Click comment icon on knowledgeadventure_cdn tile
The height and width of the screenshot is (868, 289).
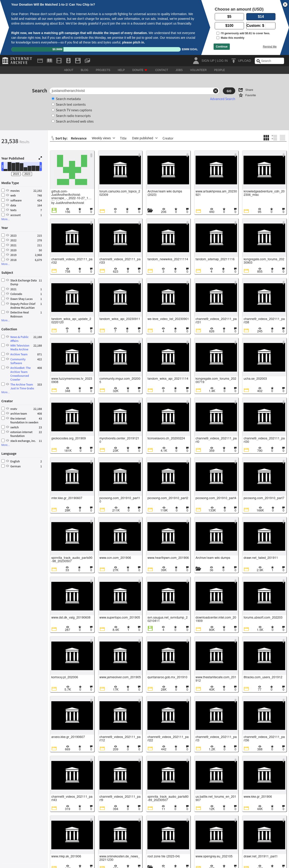[283, 209]
